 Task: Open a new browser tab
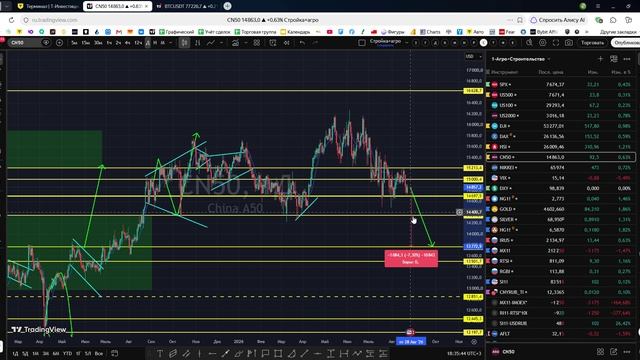[x=227, y=6]
